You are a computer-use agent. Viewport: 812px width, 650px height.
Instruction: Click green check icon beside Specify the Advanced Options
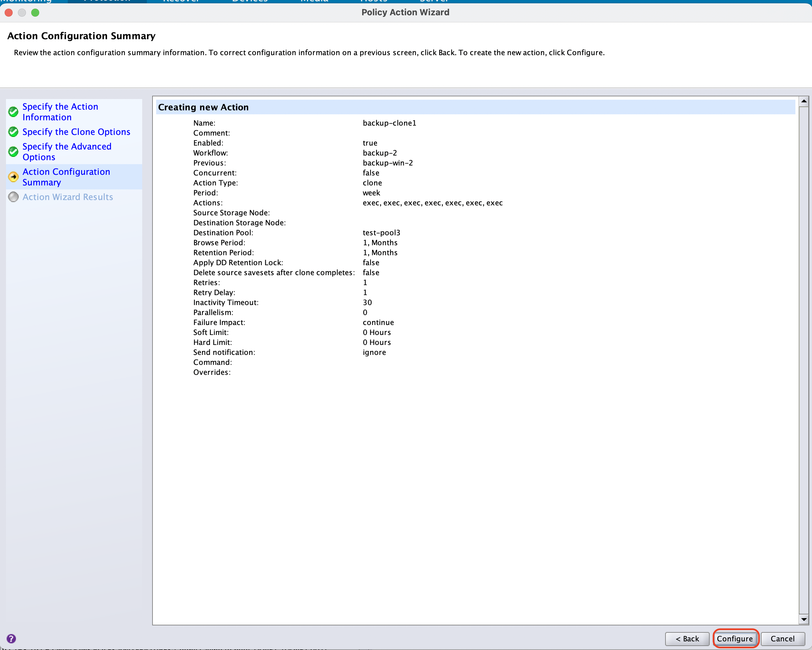pos(13,152)
